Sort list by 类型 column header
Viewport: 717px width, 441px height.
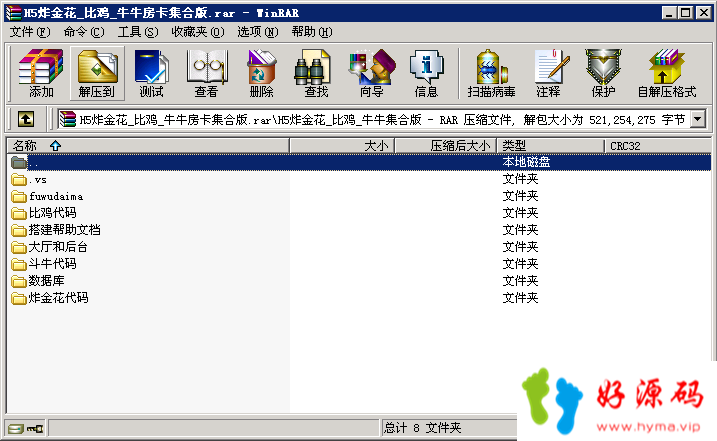pos(551,146)
